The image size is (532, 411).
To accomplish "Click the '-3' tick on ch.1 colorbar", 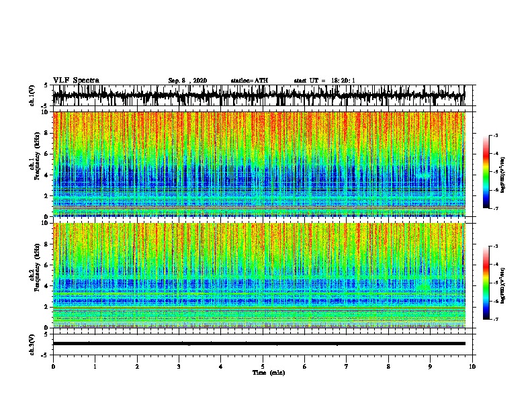I will point(496,135).
